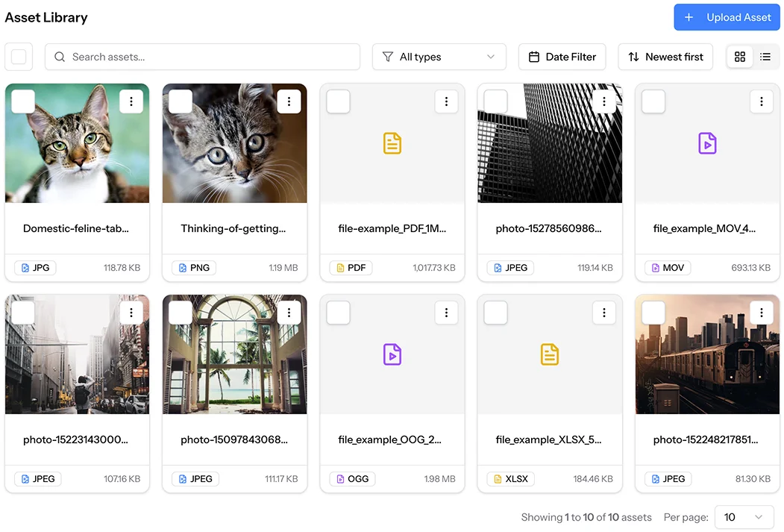Click the purple OGG media file icon
784x532 pixels.
[x=392, y=354]
